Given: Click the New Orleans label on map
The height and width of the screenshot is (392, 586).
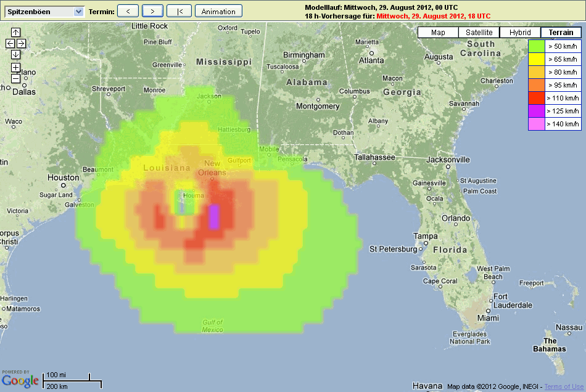Looking at the screenshot, I should 212,168.
